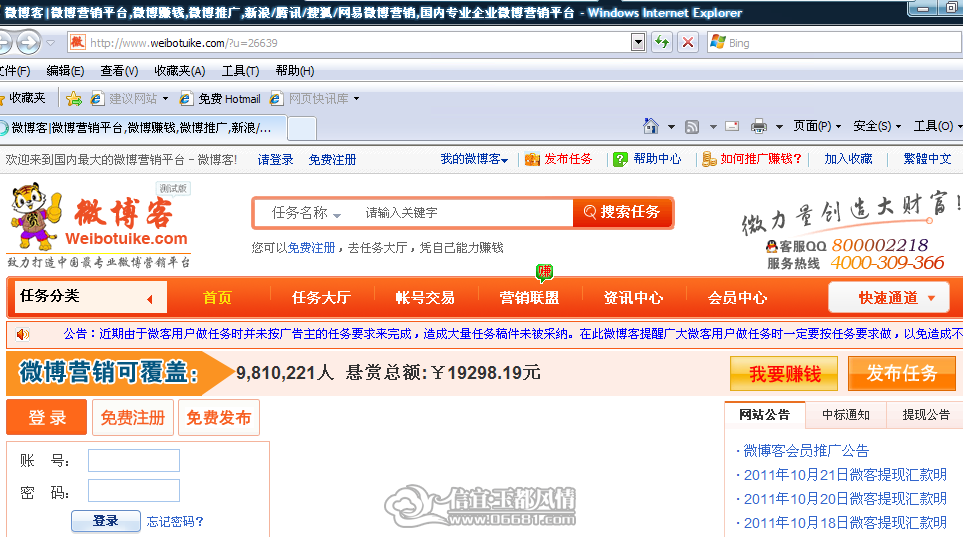This screenshot has width=963, height=537.
Task: Select the 微博客 browser tab
Action: click(142, 128)
